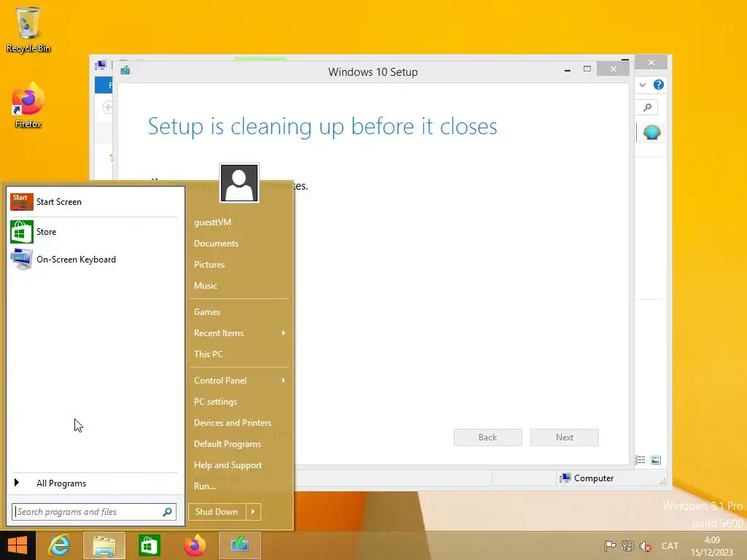Open Pictures from Start menu

(x=209, y=264)
